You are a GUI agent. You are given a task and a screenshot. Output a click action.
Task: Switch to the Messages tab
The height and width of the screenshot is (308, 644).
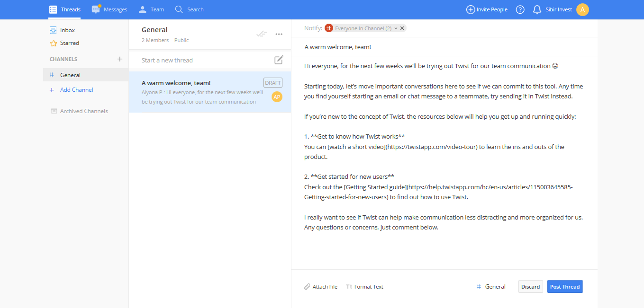(109, 9)
